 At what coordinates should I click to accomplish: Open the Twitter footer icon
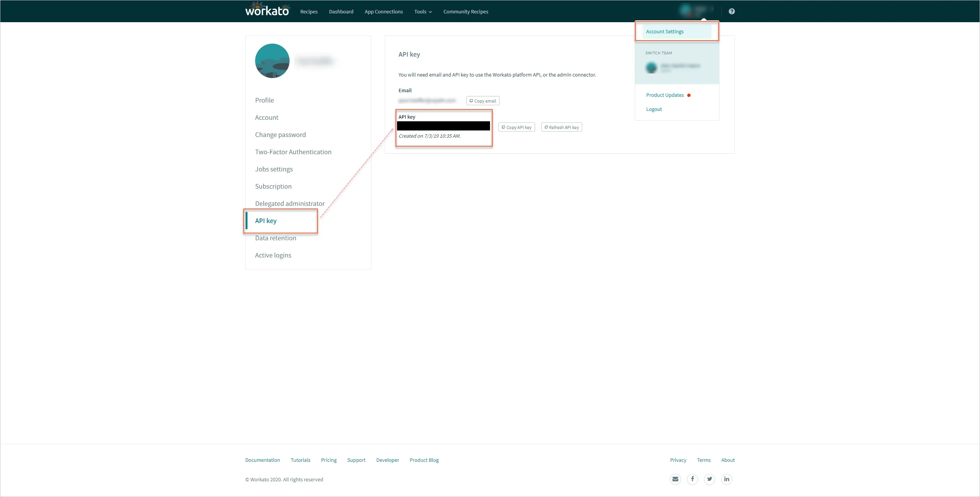click(x=710, y=479)
